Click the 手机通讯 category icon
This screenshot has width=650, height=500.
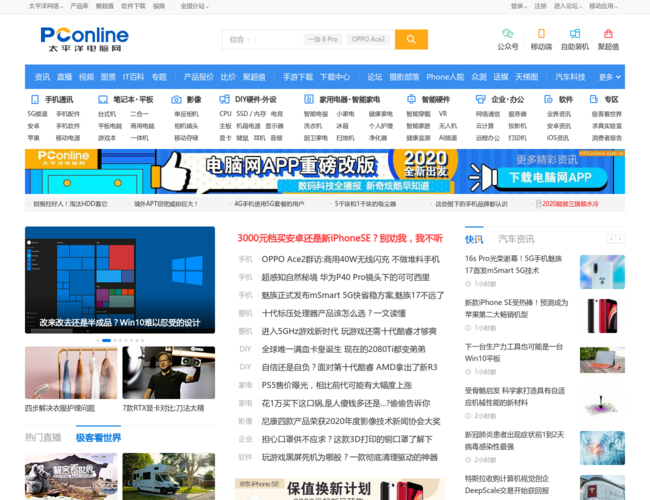[x=35, y=100]
